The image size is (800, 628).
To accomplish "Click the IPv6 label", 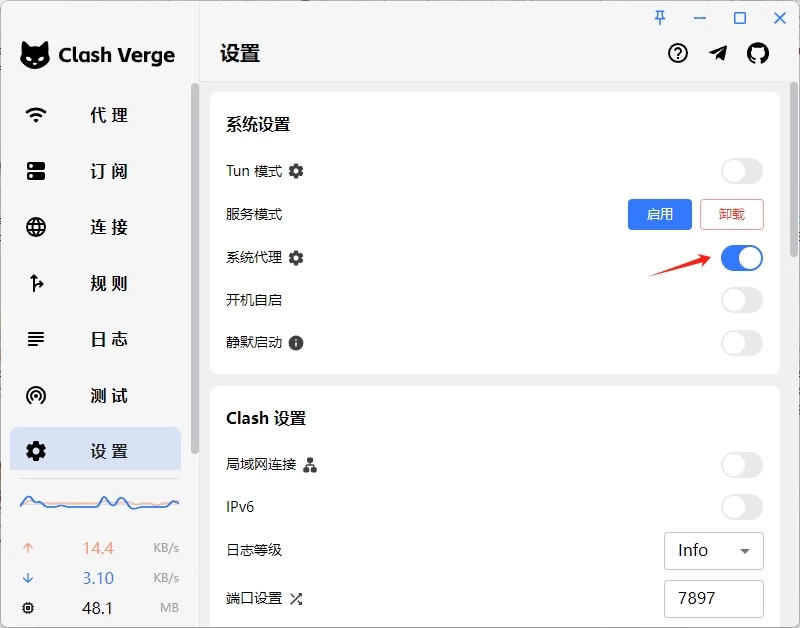I will (240, 507).
